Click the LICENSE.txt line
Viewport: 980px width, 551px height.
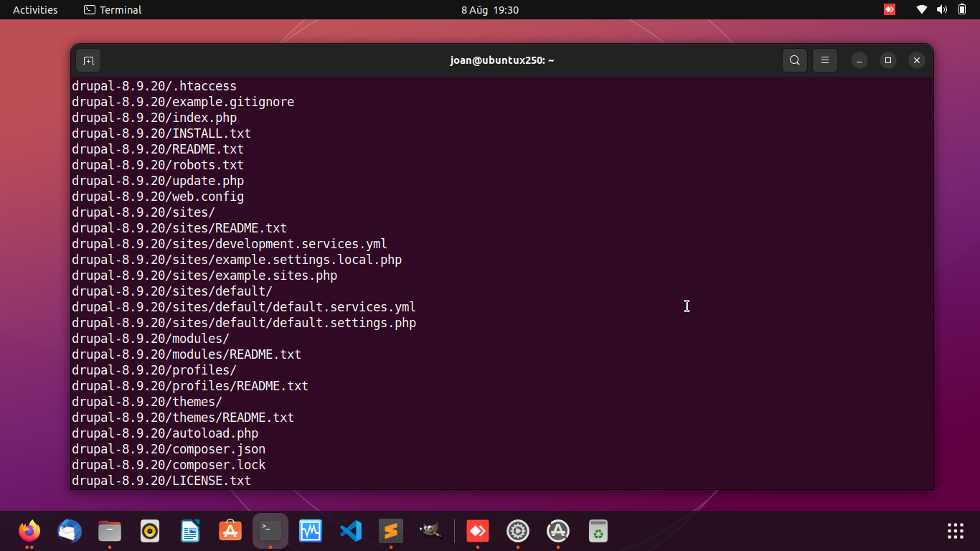[x=161, y=481]
